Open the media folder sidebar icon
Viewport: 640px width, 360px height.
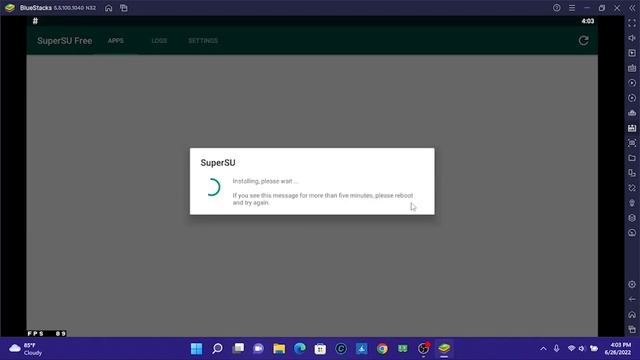point(632,158)
